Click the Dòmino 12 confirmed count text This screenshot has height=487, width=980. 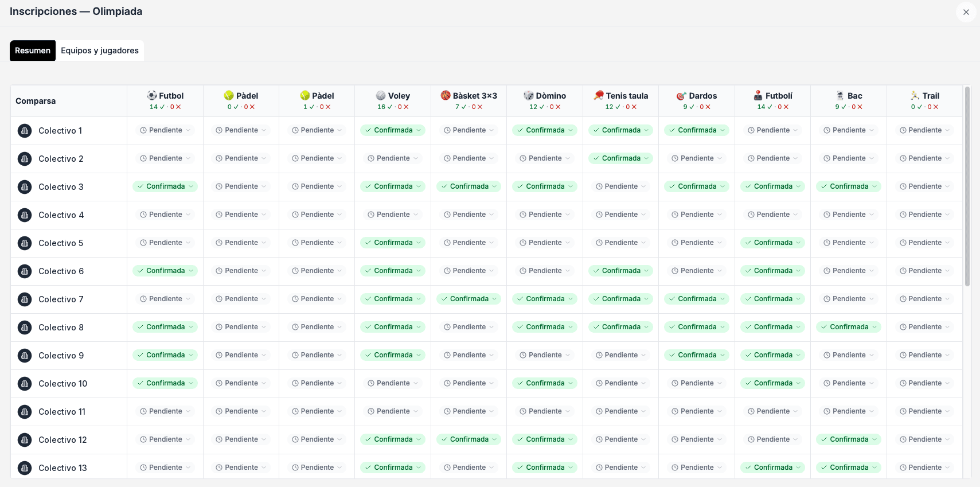[x=537, y=107]
